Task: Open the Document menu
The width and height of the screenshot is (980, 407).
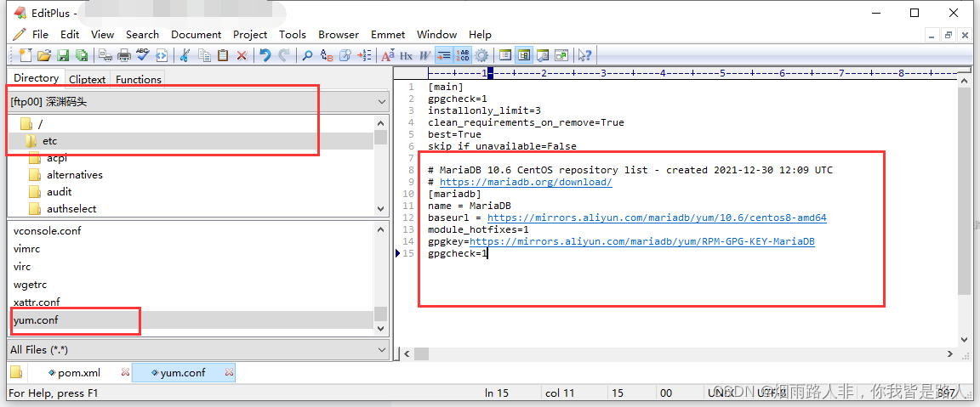Action: tap(197, 34)
